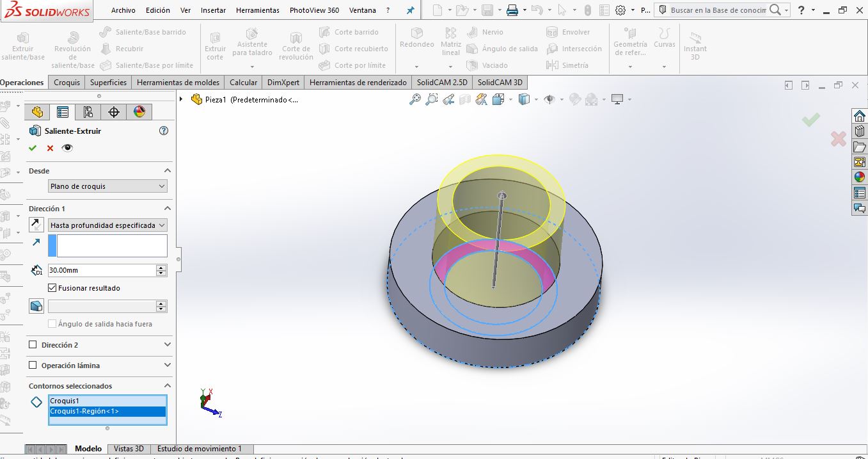Open the Plano de croquis dropdown
Screen dimensions: 868x459
[107, 186]
